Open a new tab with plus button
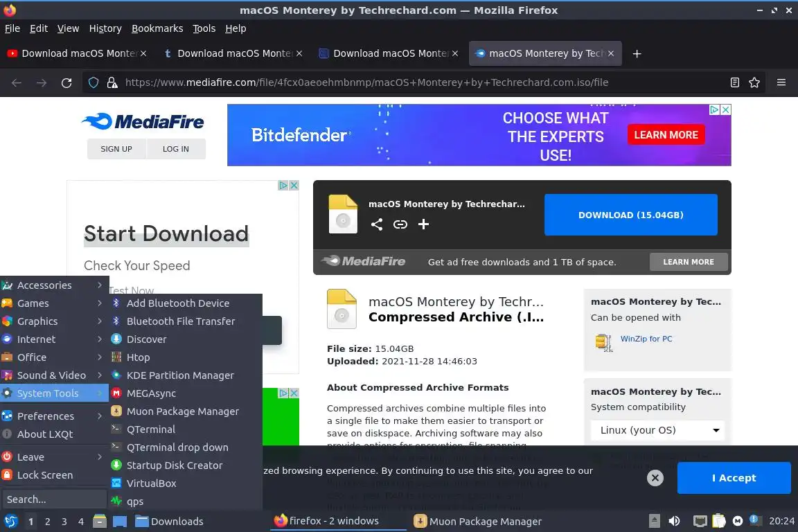This screenshot has width=798, height=532. click(637, 53)
